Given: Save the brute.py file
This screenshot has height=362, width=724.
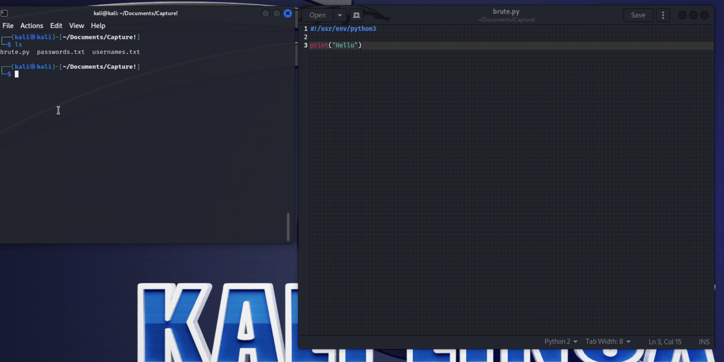Looking at the screenshot, I should (638, 15).
